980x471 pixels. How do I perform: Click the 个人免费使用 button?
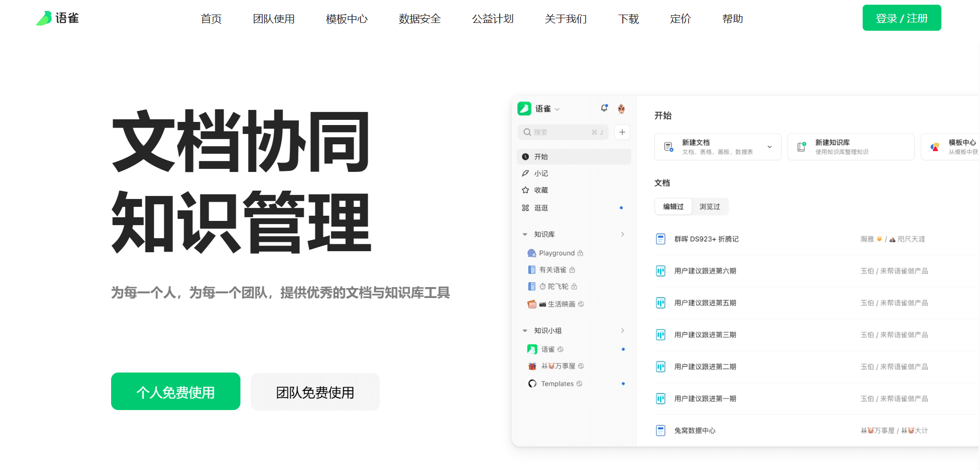click(176, 391)
